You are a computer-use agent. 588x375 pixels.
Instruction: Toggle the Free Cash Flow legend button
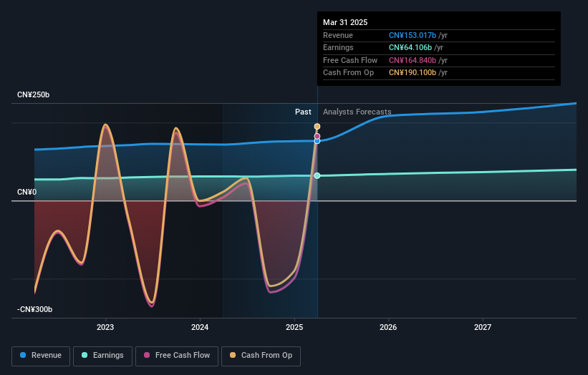177,356
